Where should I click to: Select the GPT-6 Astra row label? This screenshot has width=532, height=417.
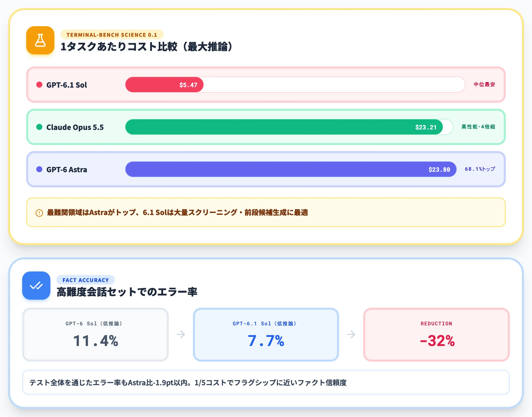[67, 169]
